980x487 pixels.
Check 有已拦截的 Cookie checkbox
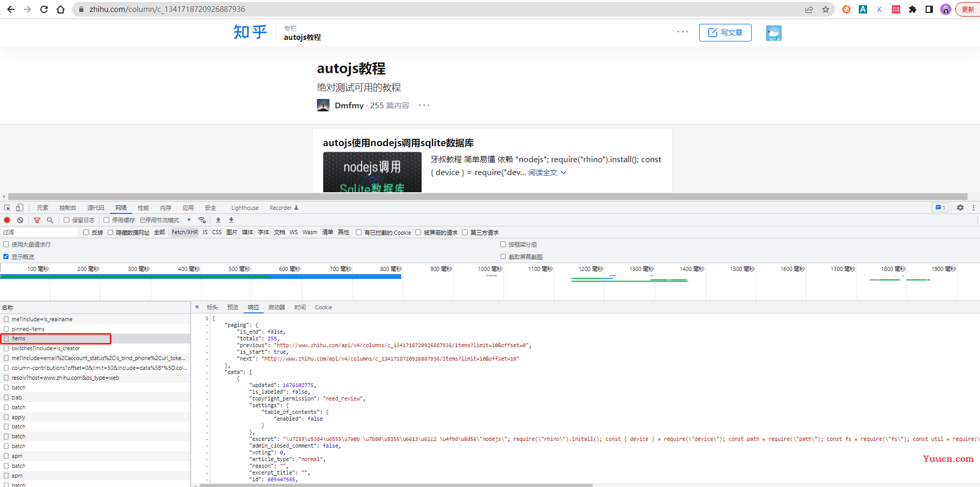pos(358,233)
